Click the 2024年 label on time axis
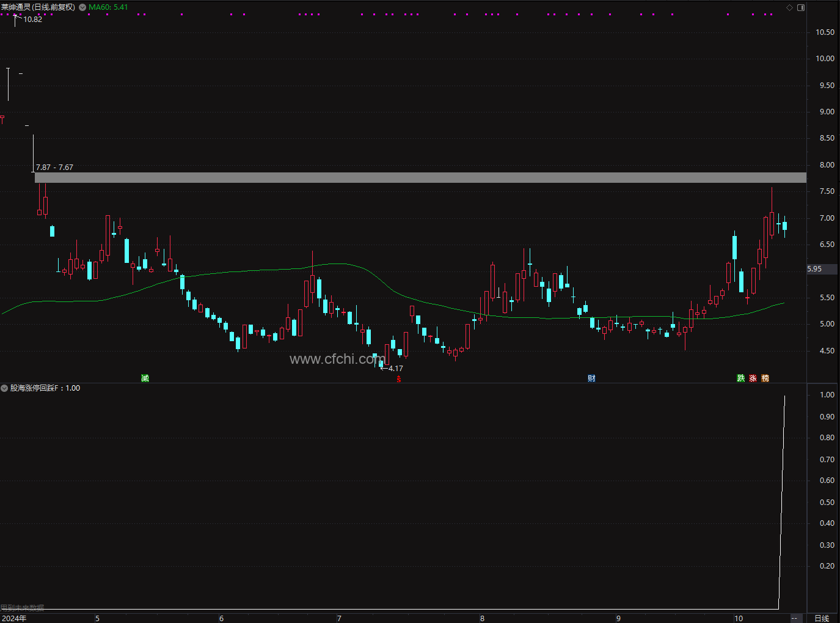The width and height of the screenshot is (840, 623). point(15,618)
